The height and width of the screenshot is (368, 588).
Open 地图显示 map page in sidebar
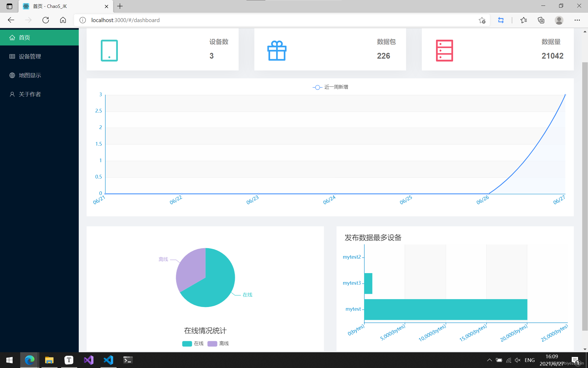[30, 75]
